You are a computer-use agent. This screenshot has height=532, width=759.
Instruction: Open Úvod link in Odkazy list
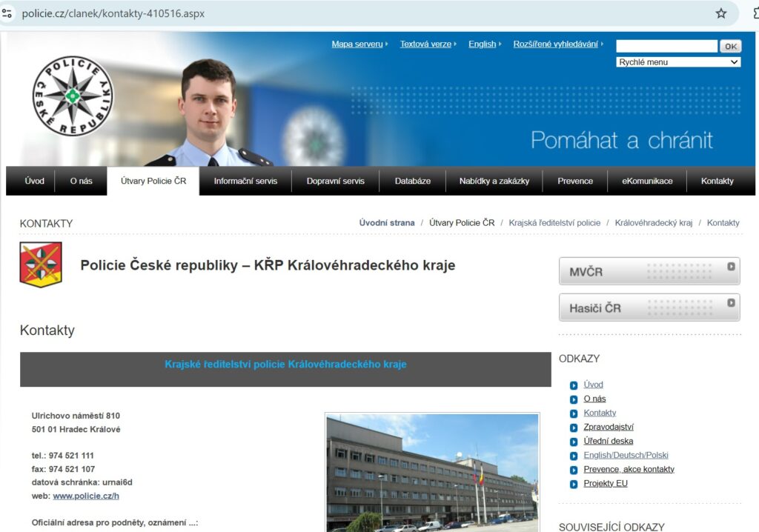[593, 385]
